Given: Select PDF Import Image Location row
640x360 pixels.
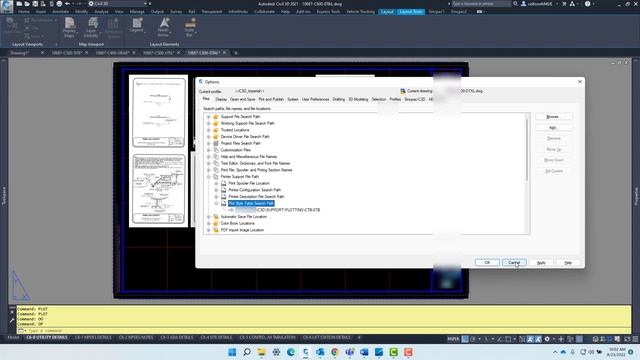Looking at the screenshot, I should (x=242, y=230).
